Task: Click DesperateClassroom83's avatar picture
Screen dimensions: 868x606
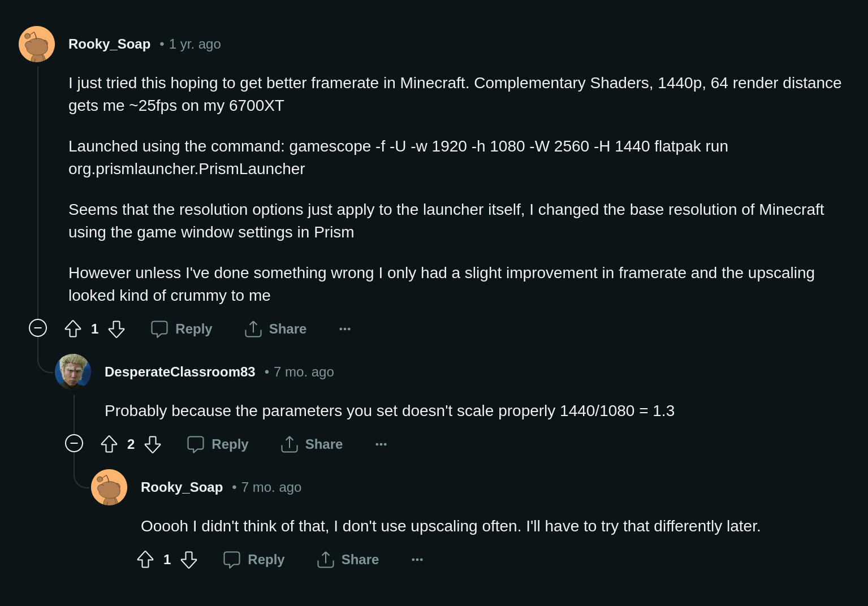Action: 73,372
